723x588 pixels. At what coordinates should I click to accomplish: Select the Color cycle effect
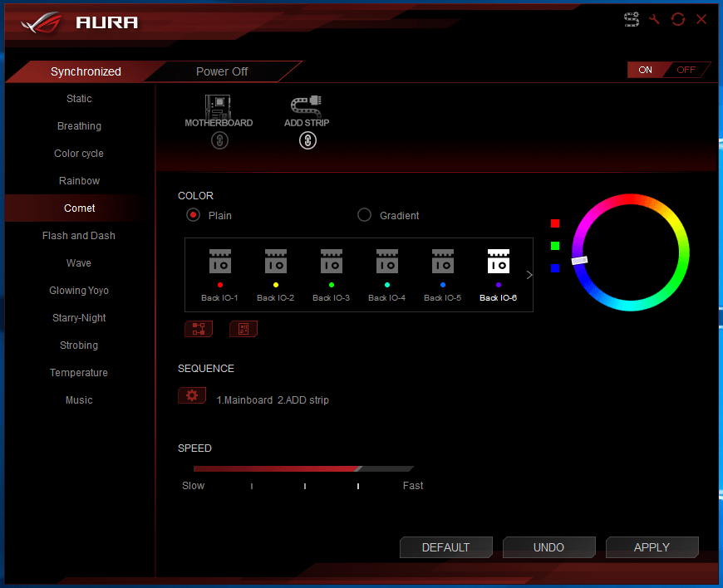pyautogui.click(x=79, y=154)
